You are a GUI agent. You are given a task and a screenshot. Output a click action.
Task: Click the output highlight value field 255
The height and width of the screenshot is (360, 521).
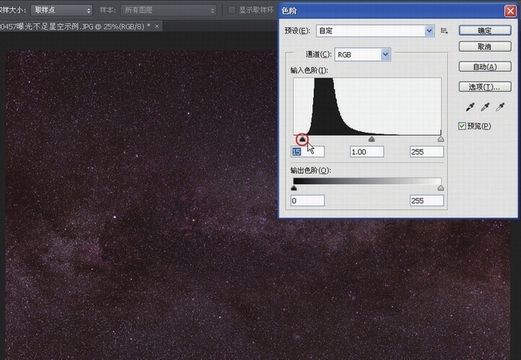tap(427, 201)
